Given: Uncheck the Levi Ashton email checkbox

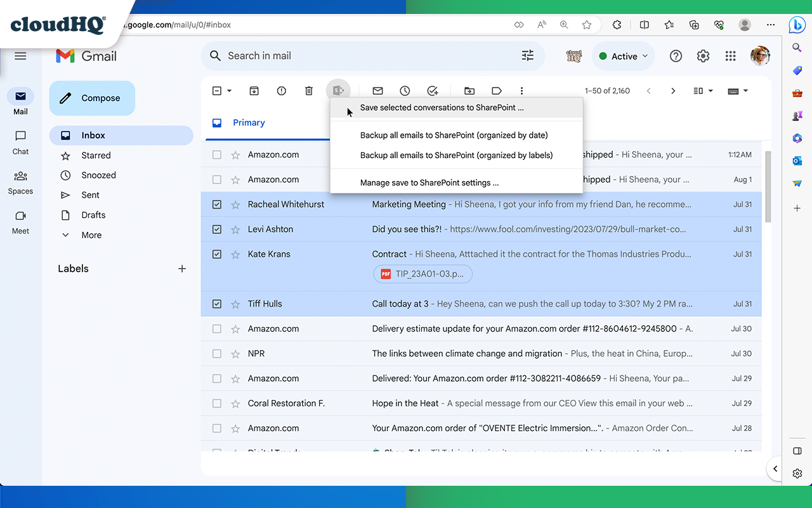Looking at the screenshot, I should pos(217,229).
